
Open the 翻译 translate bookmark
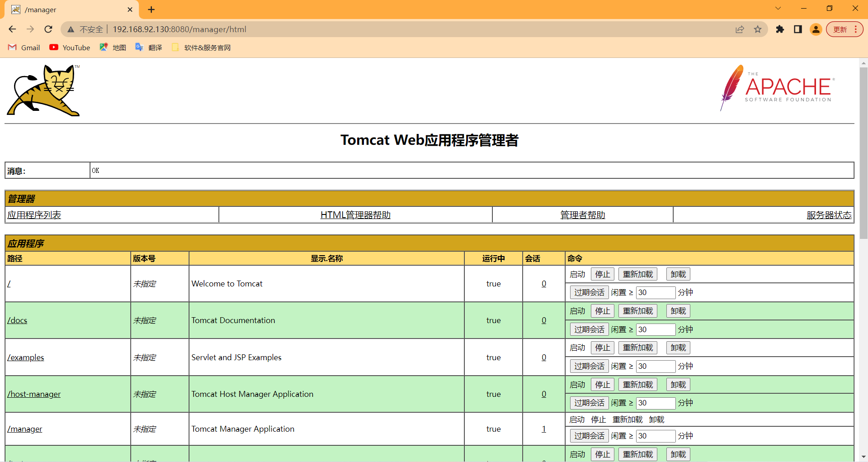(149, 48)
